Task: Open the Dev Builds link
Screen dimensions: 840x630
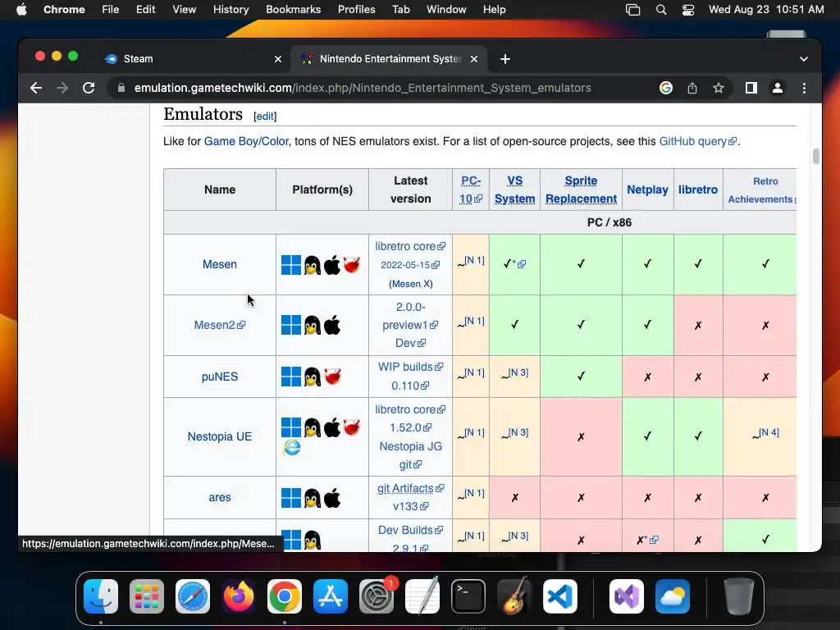Action: tap(410, 531)
